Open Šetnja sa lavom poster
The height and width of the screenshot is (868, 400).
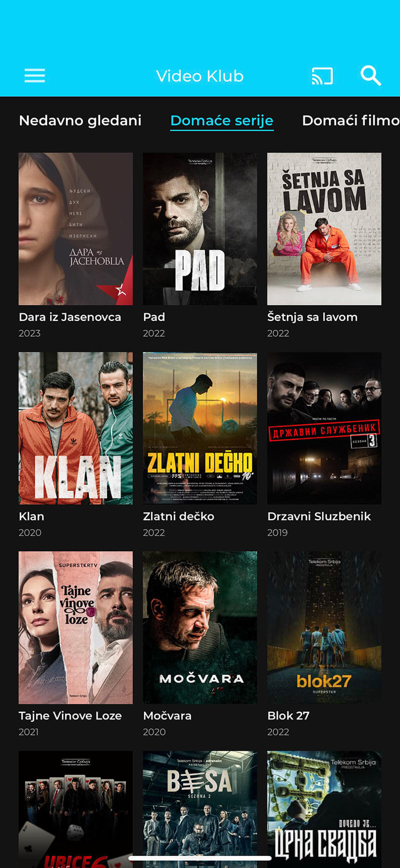pyautogui.click(x=324, y=229)
